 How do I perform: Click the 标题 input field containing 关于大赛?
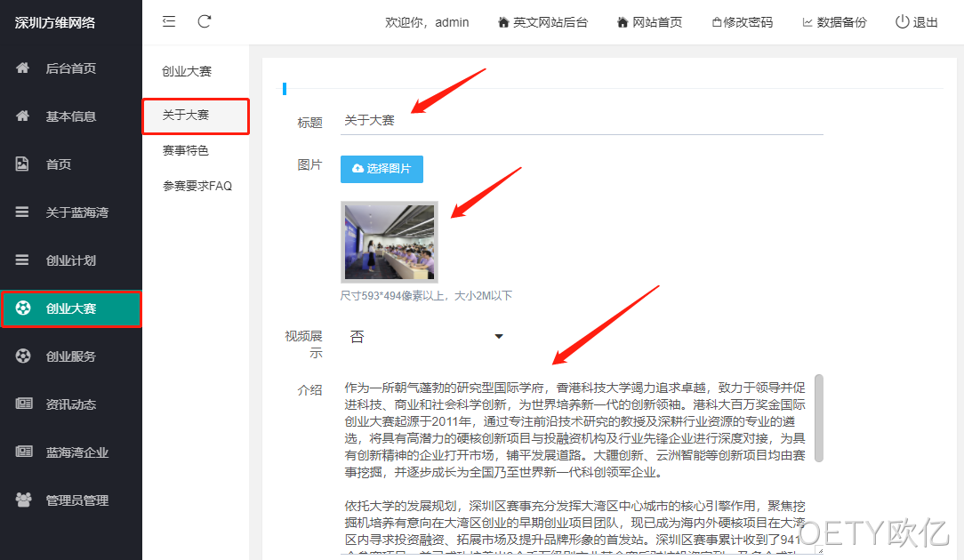click(582, 121)
